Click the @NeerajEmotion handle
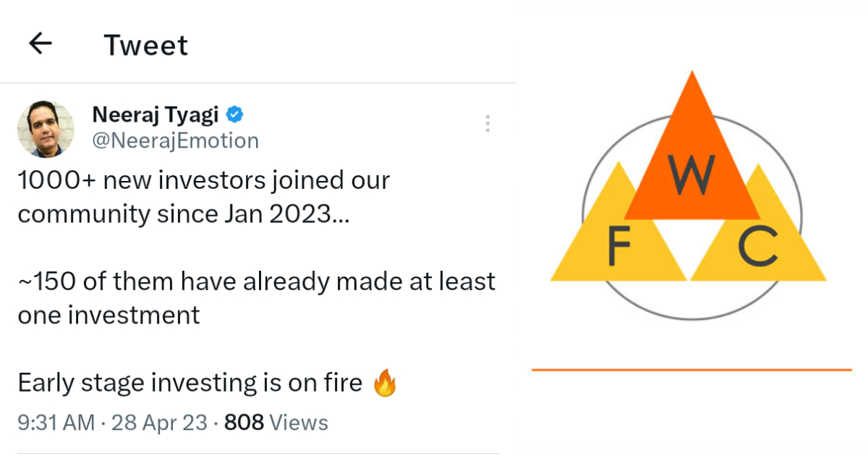The image size is (868, 456). pyautogui.click(x=175, y=141)
